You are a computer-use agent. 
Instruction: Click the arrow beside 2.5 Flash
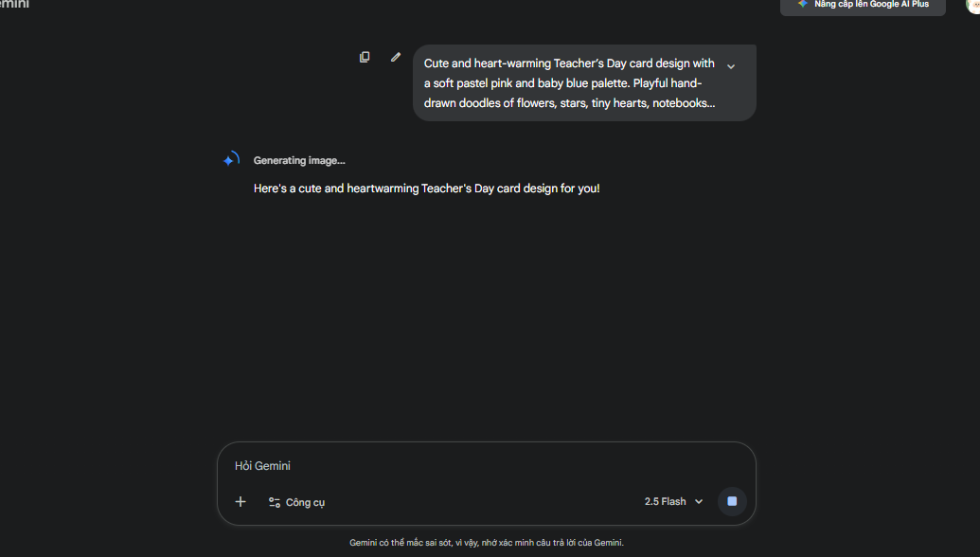tap(699, 502)
